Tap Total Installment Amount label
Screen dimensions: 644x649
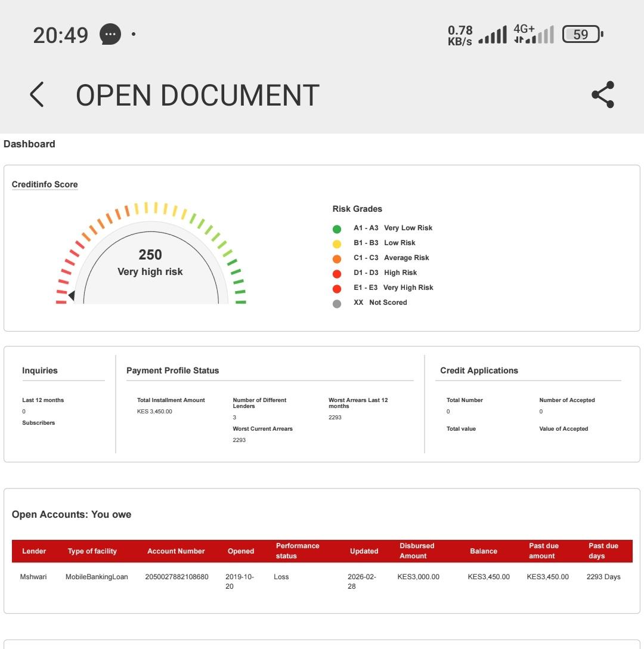[171, 400]
